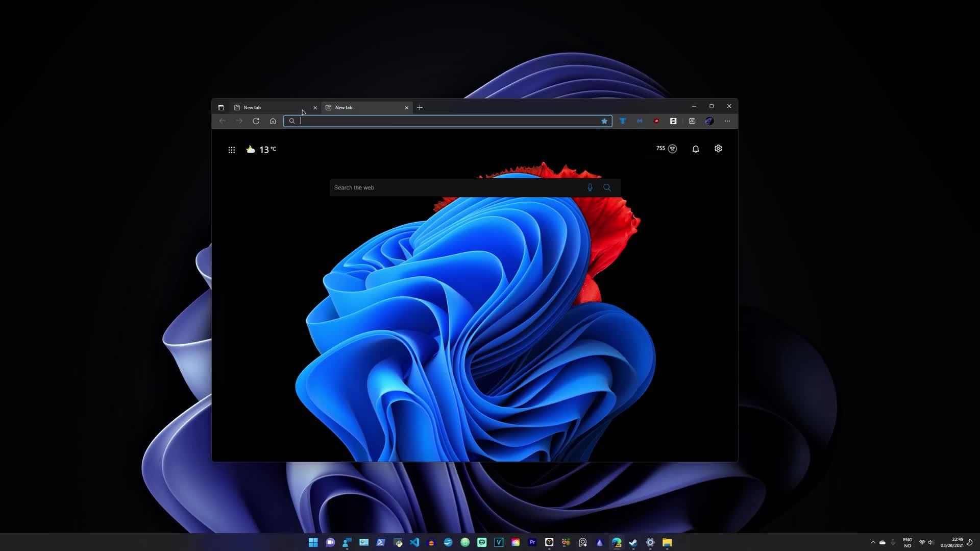This screenshot has width=980, height=551.
Task: Open the Math Solver toolbar icon
Action: [x=692, y=121]
